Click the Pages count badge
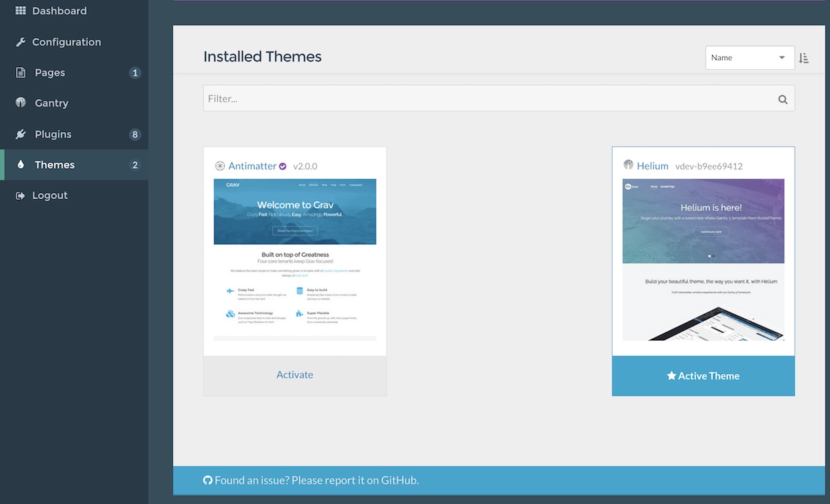 coord(135,73)
